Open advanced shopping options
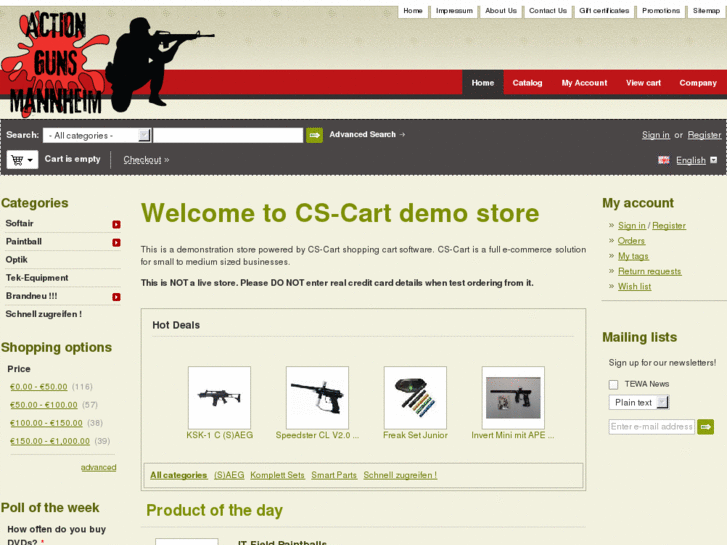 click(x=98, y=468)
